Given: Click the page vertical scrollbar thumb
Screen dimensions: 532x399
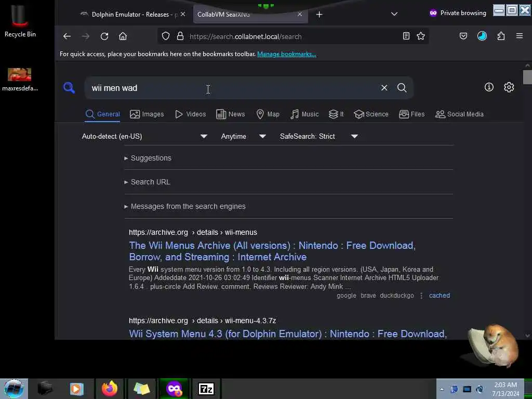Looking at the screenshot, I should click(527, 77).
